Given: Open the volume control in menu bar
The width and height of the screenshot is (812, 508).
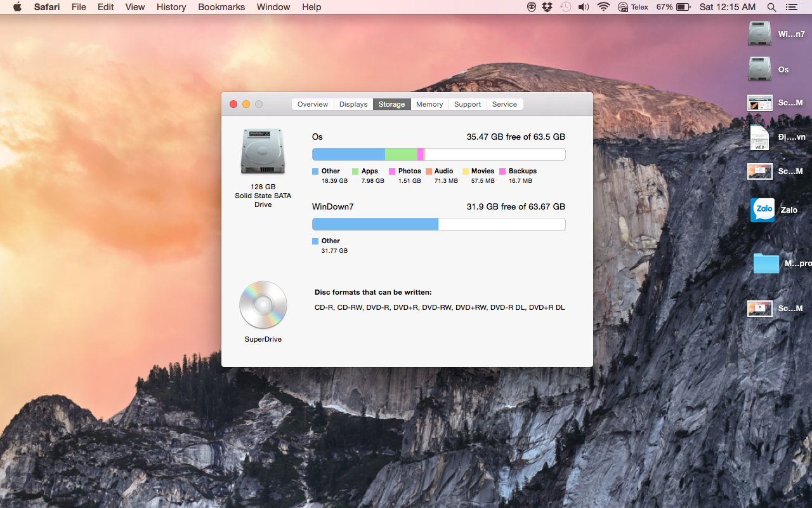Looking at the screenshot, I should [584, 7].
